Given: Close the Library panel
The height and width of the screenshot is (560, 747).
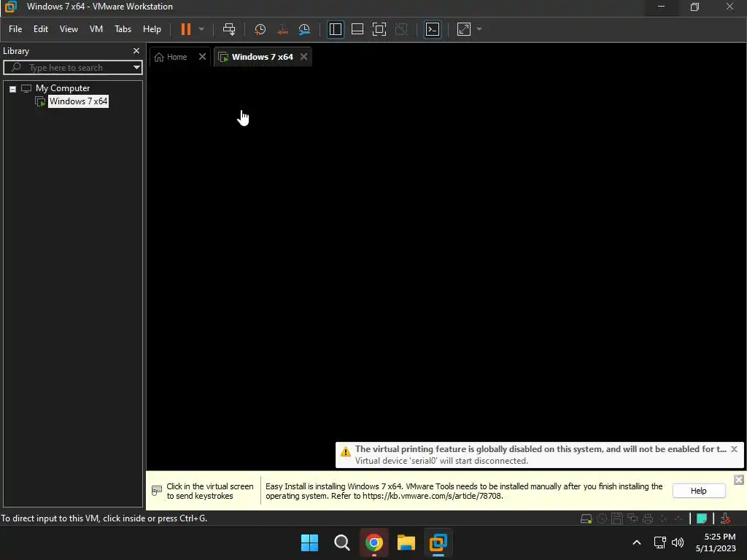Looking at the screenshot, I should click(136, 50).
